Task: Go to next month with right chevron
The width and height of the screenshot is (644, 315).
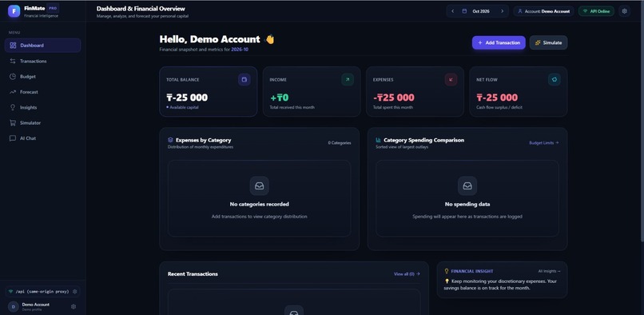Action: [502, 11]
